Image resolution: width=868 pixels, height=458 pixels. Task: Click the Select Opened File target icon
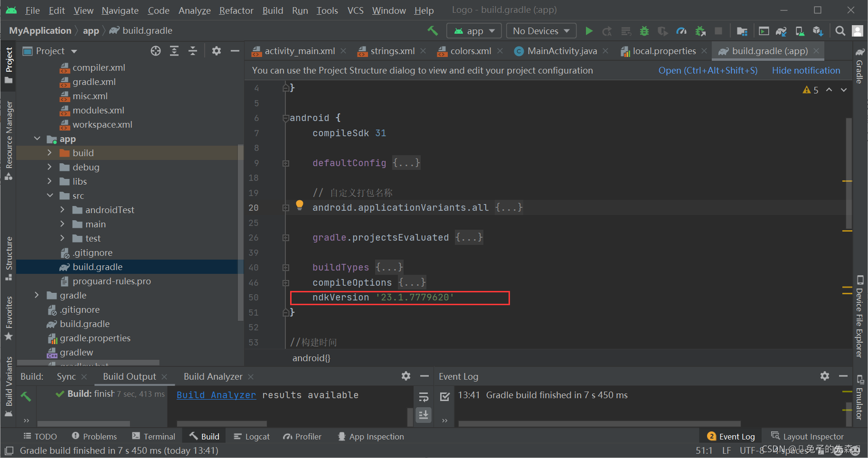pos(156,51)
